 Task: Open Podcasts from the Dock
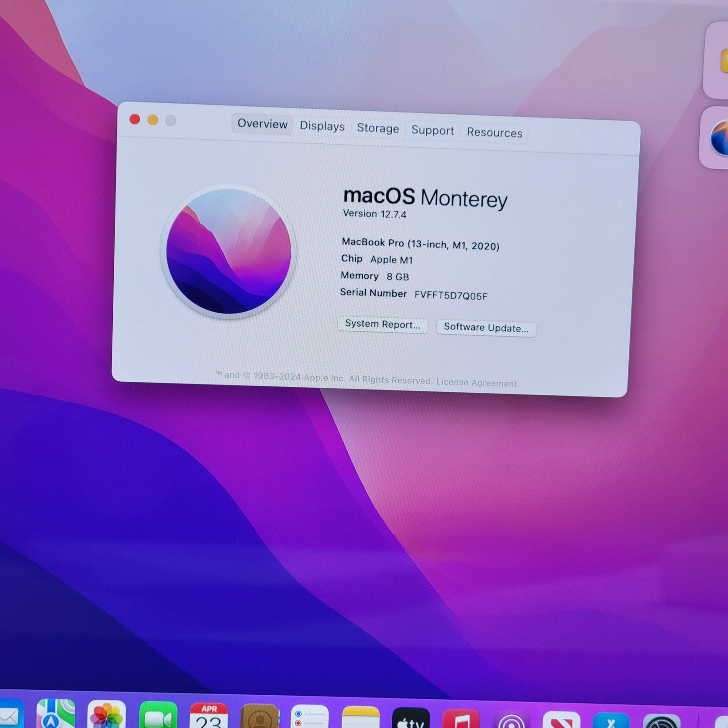[x=511, y=719]
